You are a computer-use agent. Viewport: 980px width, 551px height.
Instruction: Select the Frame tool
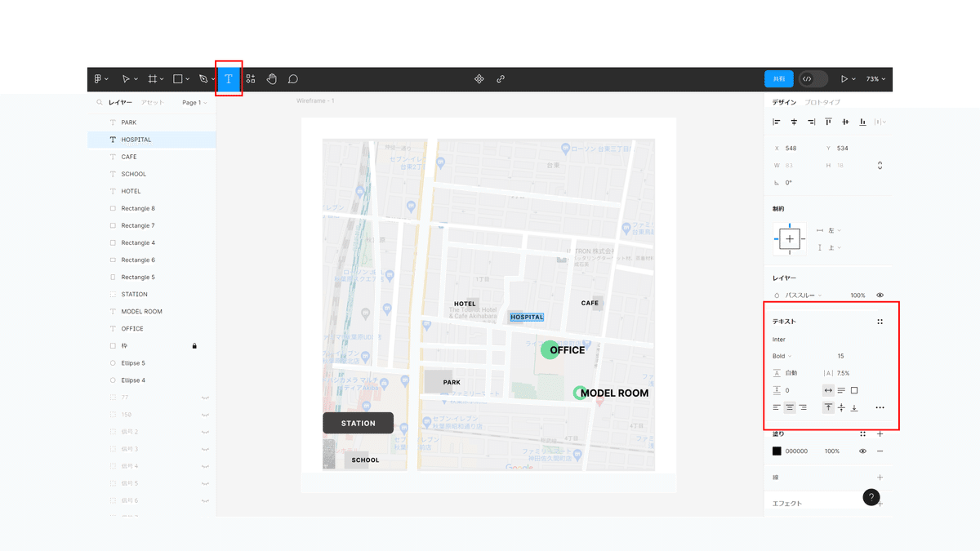pos(152,79)
